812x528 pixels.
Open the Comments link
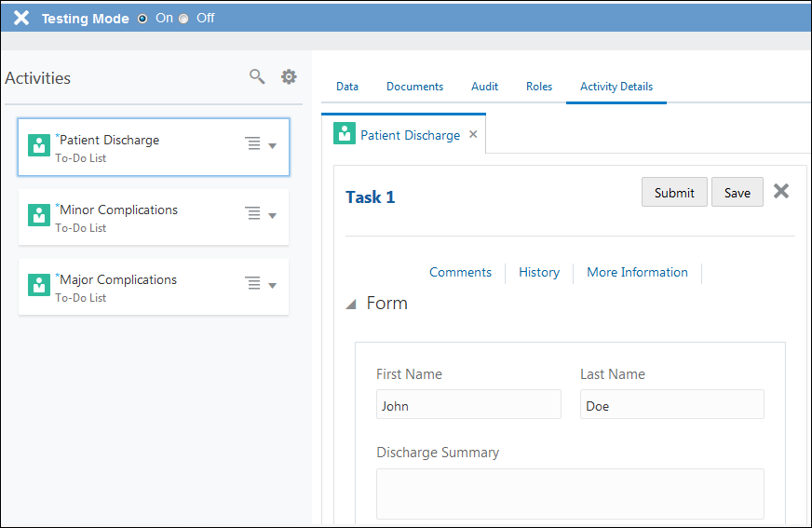tap(460, 272)
